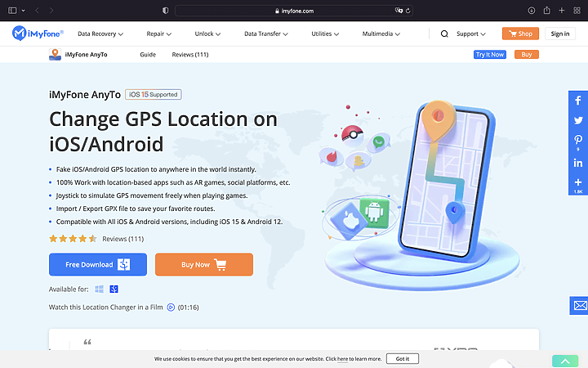Reload the imyfone.com page
Viewport: 588px width, 368px height.
(408, 11)
